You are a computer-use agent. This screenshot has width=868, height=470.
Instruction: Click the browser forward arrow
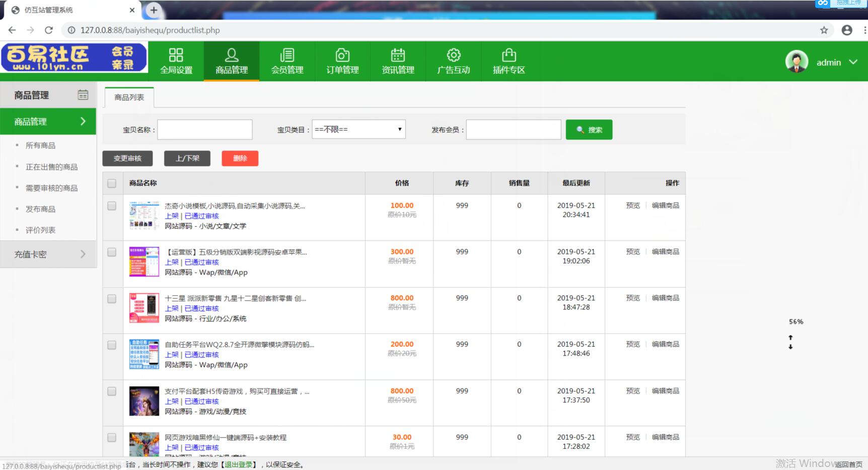(30, 30)
